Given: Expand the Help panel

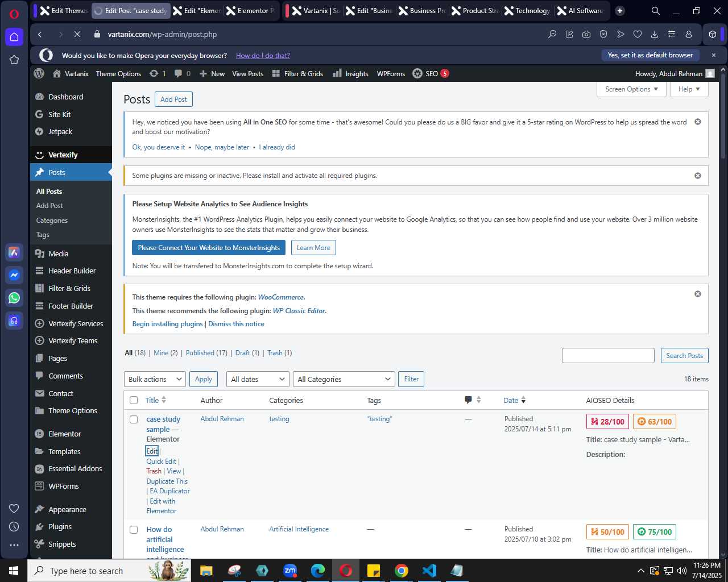Looking at the screenshot, I should [x=689, y=89].
